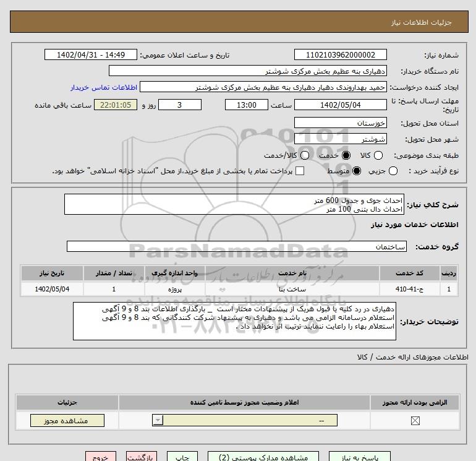Choose the متوسط purchase process option
476x461 pixels.
(x=357, y=171)
